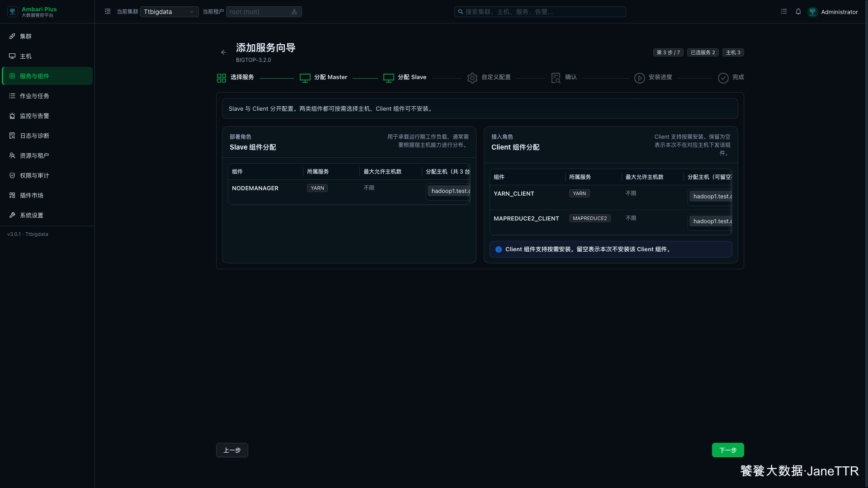868x488 pixels.
Task: Click the 日志与诊断 sidebar icon
Action: pos(12,136)
